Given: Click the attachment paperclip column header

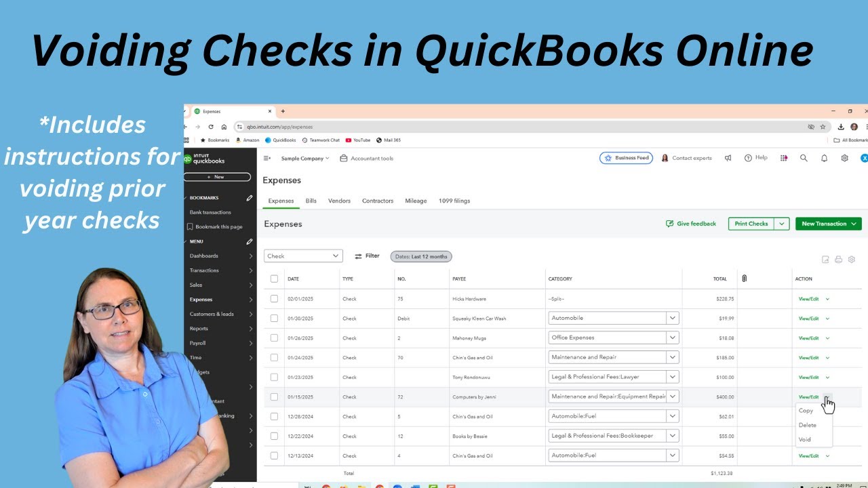Looking at the screenshot, I should pyautogui.click(x=744, y=279).
